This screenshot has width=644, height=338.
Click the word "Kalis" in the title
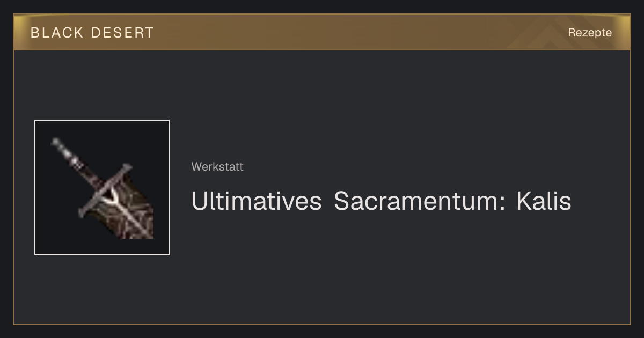pos(544,201)
